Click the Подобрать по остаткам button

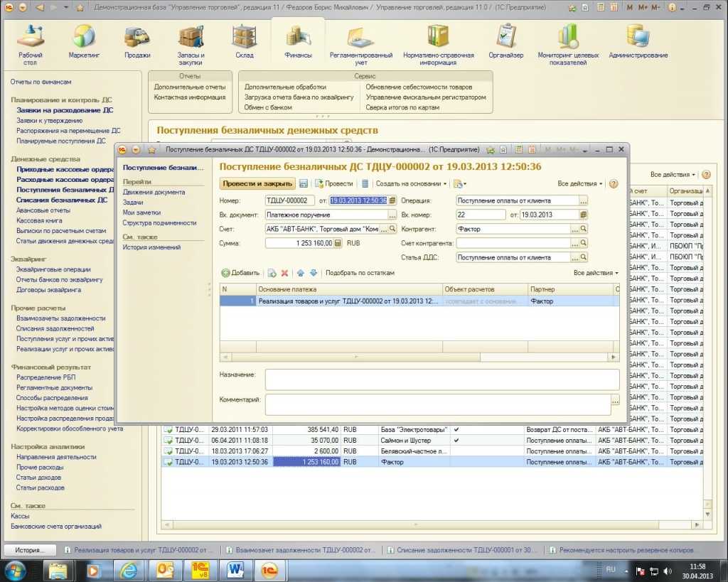point(360,273)
